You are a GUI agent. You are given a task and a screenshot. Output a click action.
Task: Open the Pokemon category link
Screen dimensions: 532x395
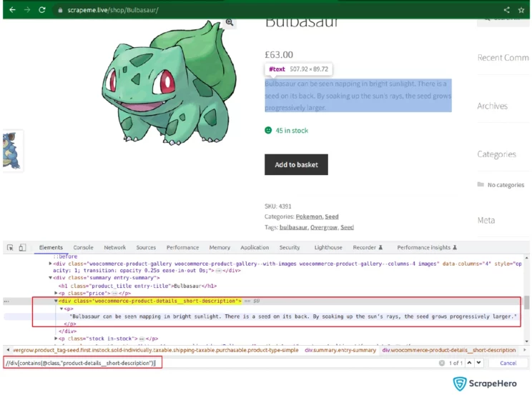pos(309,216)
